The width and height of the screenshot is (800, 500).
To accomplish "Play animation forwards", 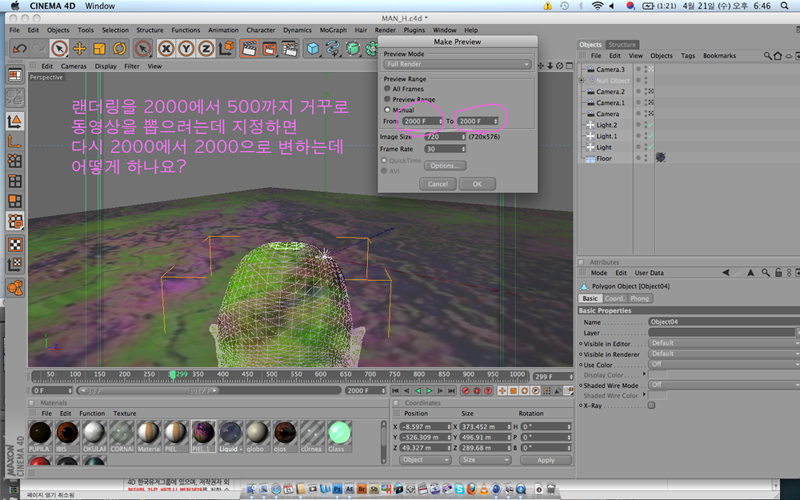I will point(429,391).
